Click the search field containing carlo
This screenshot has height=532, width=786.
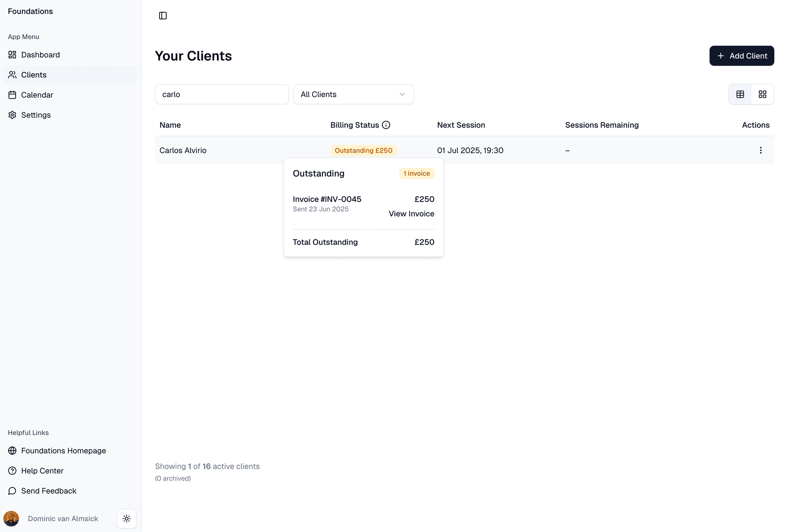(x=221, y=94)
